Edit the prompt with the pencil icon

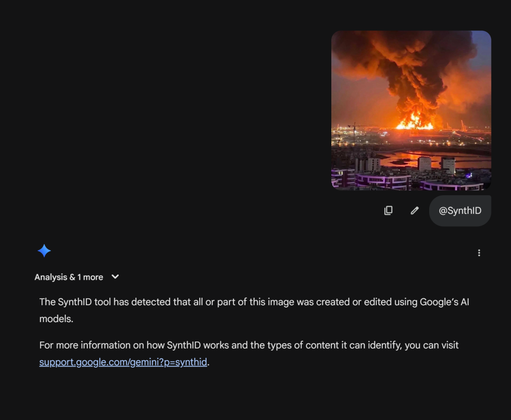pyautogui.click(x=415, y=211)
